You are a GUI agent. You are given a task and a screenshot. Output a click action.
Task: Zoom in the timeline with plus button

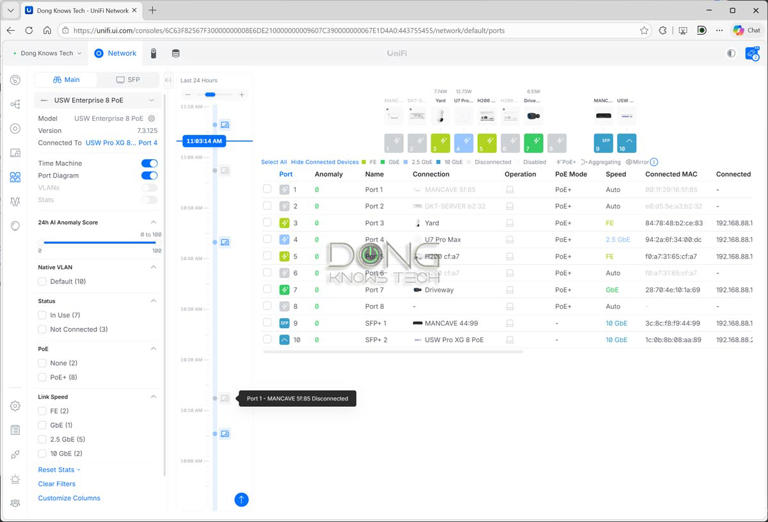coord(241,95)
